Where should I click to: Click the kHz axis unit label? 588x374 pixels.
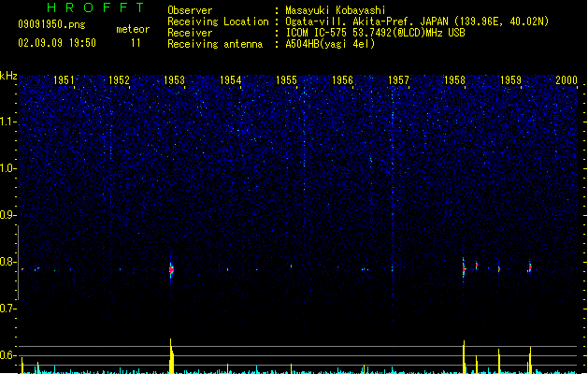pyautogui.click(x=8, y=76)
